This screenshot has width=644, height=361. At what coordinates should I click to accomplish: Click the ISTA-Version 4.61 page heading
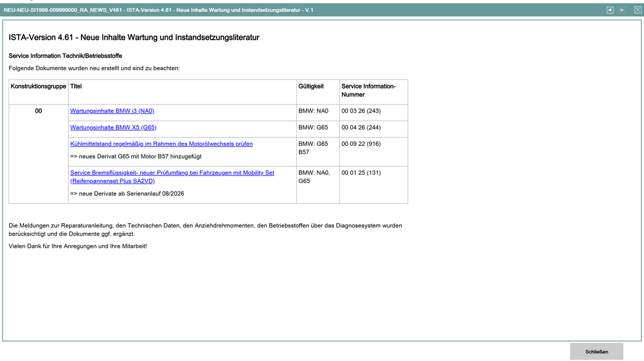pos(134,38)
